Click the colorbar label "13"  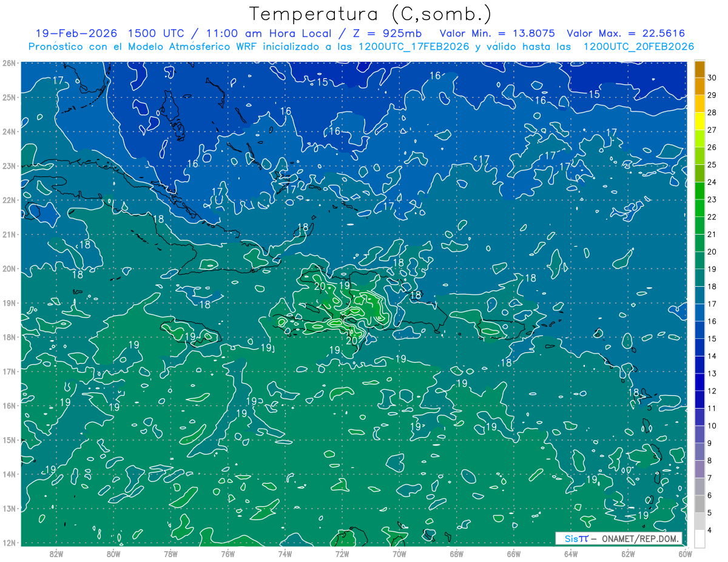(712, 373)
